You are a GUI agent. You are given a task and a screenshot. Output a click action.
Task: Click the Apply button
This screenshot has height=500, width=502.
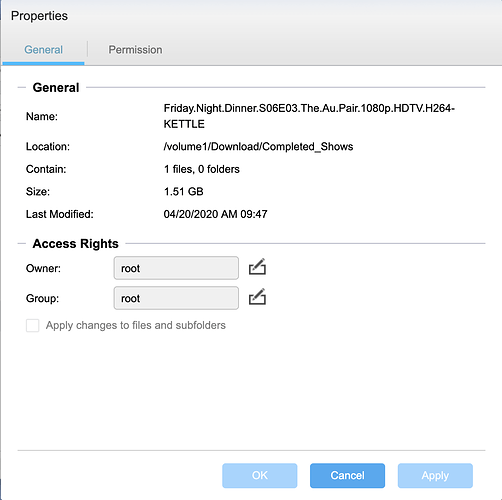click(x=435, y=475)
